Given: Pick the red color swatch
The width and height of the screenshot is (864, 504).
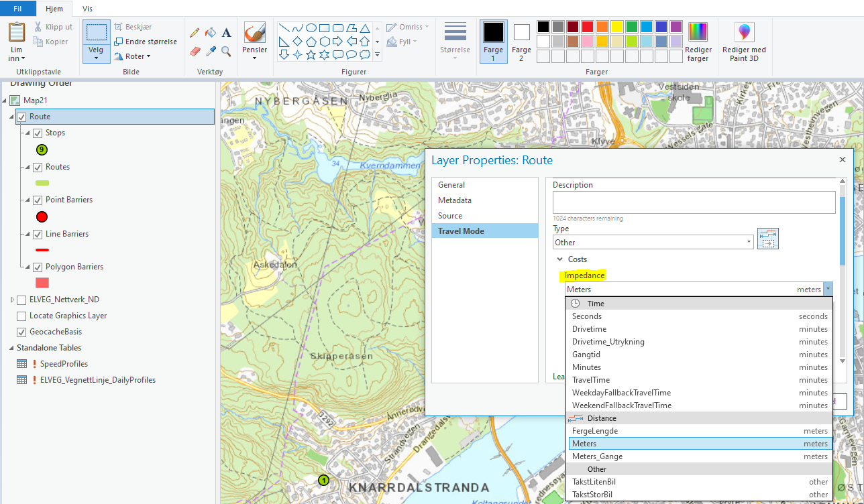Looking at the screenshot, I should (x=588, y=27).
